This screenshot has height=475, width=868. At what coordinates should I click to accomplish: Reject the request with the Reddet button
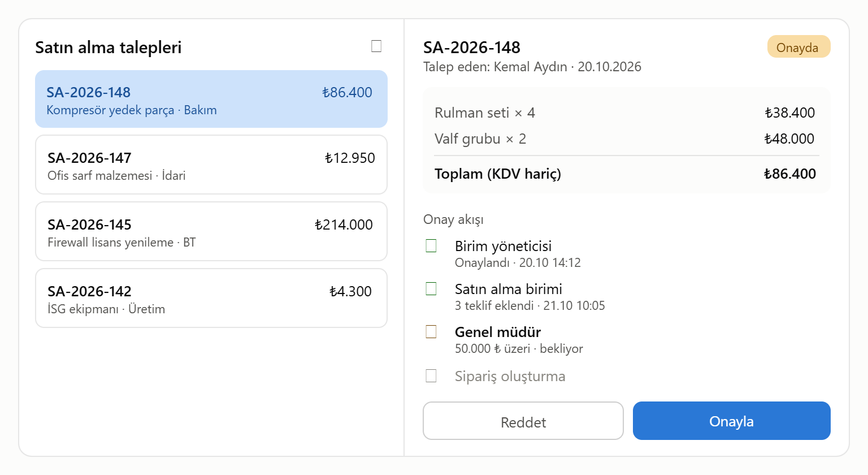(x=523, y=421)
